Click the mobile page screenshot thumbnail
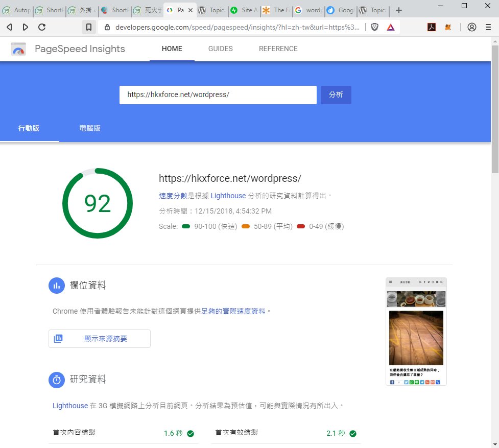499x448 pixels. tap(416, 332)
